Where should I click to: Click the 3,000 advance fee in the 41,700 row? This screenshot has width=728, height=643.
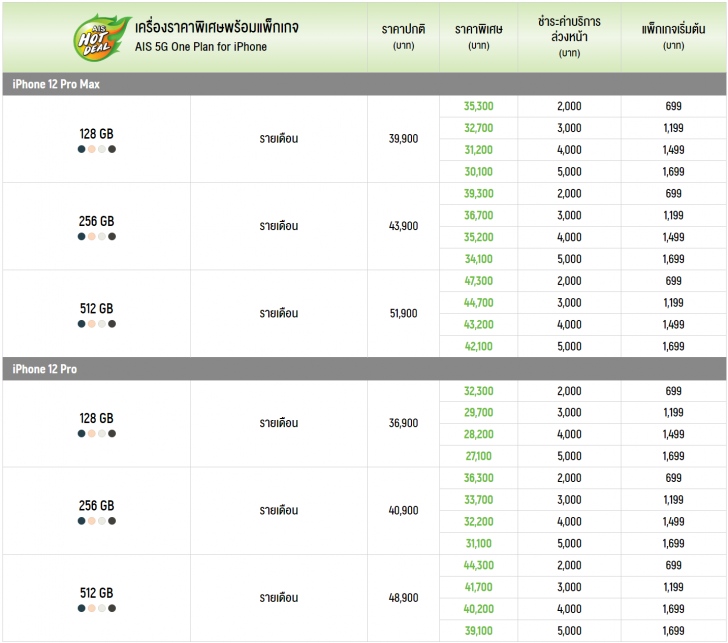[569, 587]
